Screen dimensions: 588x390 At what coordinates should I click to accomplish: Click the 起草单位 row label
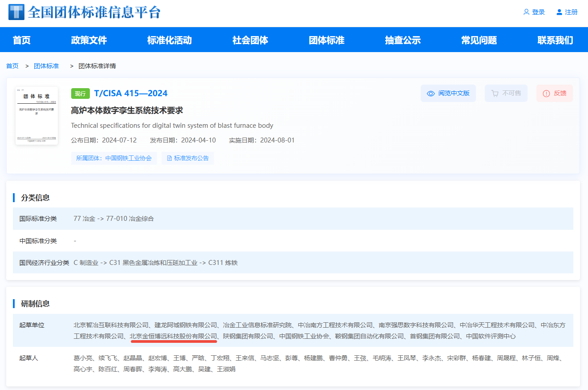tap(32, 325)
